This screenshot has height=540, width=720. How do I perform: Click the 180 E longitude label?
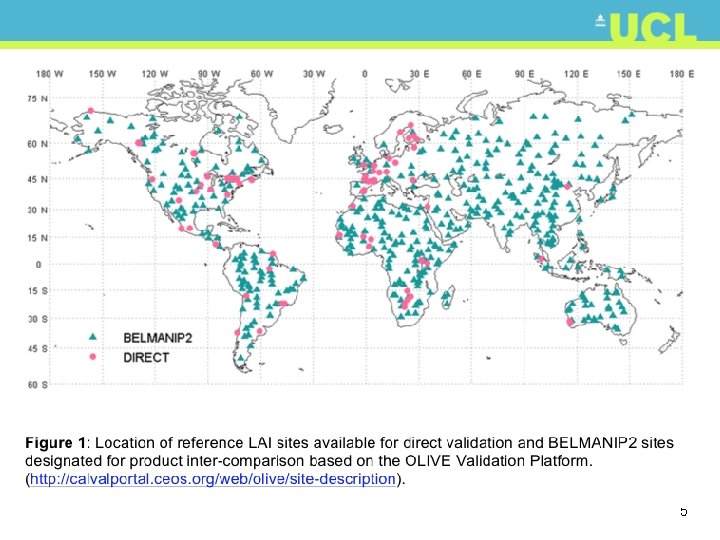pos(682,74)
